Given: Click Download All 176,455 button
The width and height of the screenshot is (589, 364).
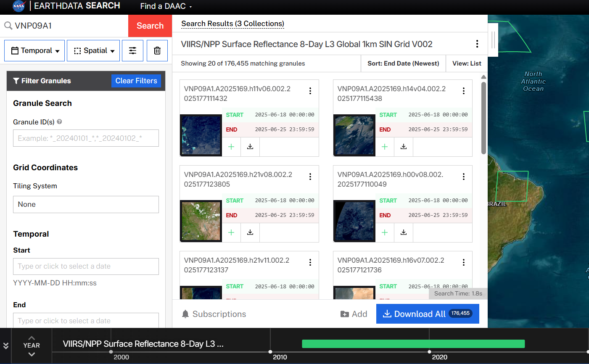Looking at the screenshot, I should click(428, 314).
